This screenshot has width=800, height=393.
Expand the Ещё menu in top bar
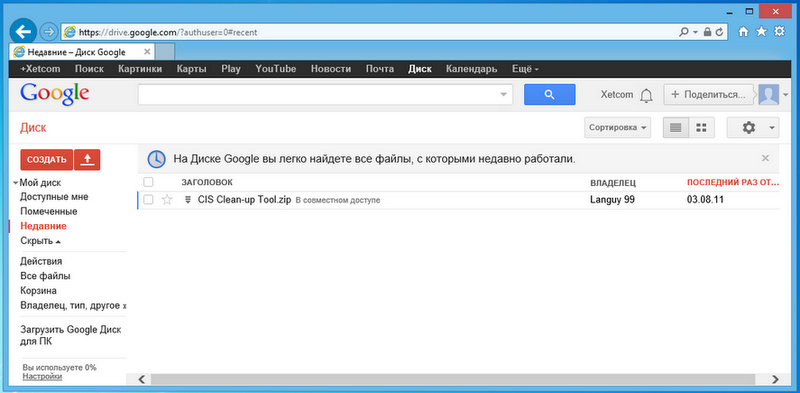coord(526,69)
